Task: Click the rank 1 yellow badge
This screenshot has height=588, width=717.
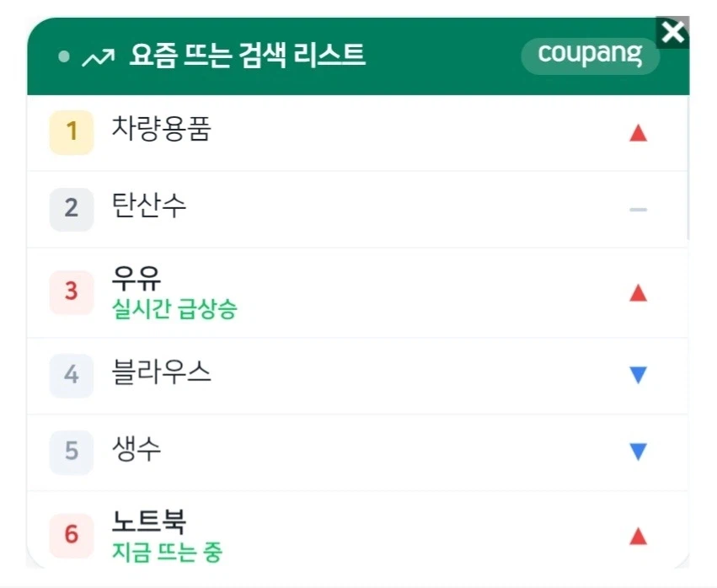Action: click(x=72, y=132)
